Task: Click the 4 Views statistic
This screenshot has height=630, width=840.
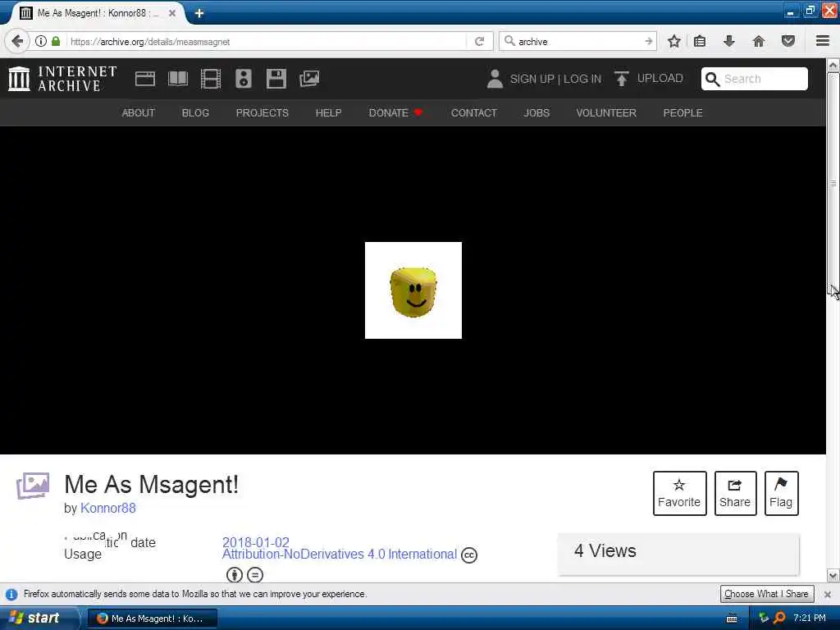Action: point(605,550)
